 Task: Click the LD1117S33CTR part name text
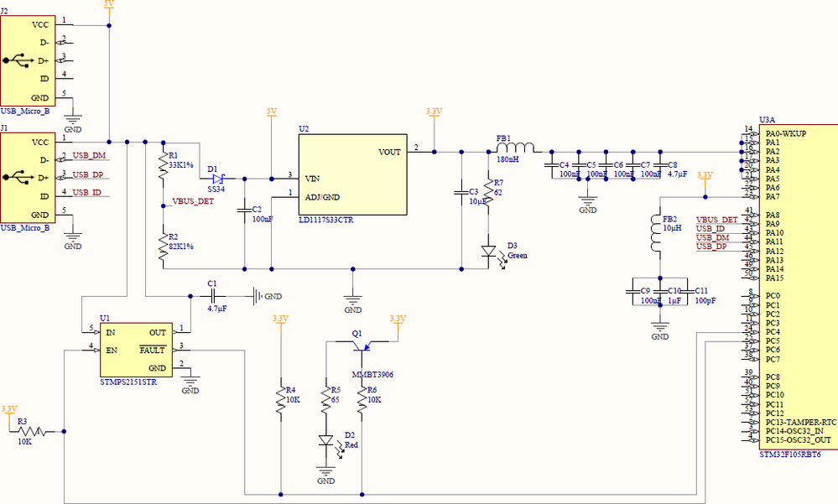326,220
